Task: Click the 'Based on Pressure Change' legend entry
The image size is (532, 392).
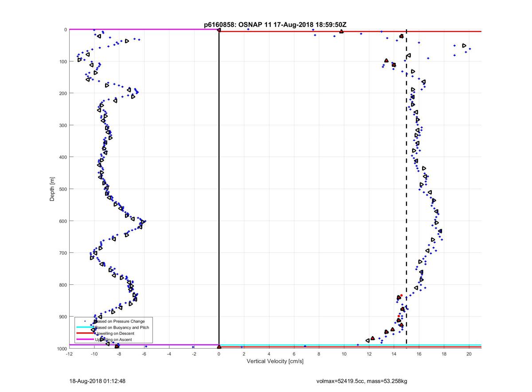Action: click(119, 321)
